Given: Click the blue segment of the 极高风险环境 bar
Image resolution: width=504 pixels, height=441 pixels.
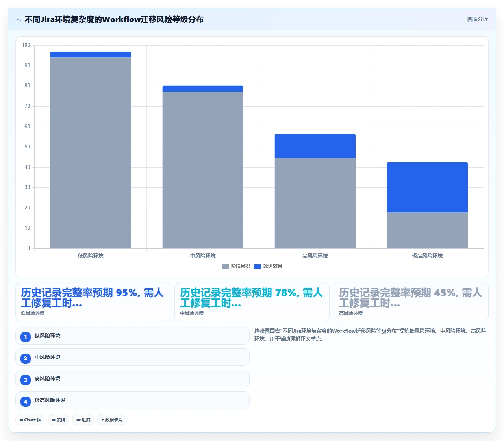Looking at the screenshot, I should click(x=427, y=187).
